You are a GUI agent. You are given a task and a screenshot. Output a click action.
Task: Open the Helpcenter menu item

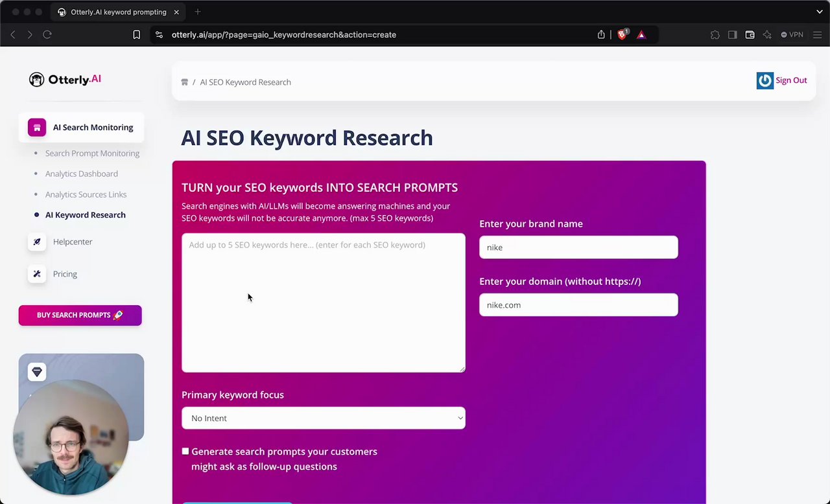[73, 242]
